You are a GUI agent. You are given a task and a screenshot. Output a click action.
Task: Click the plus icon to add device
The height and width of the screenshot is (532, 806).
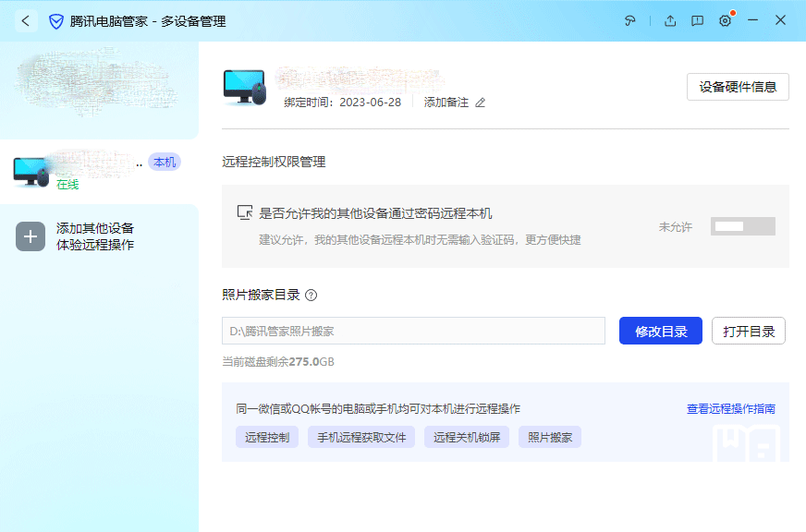point(31,236)
